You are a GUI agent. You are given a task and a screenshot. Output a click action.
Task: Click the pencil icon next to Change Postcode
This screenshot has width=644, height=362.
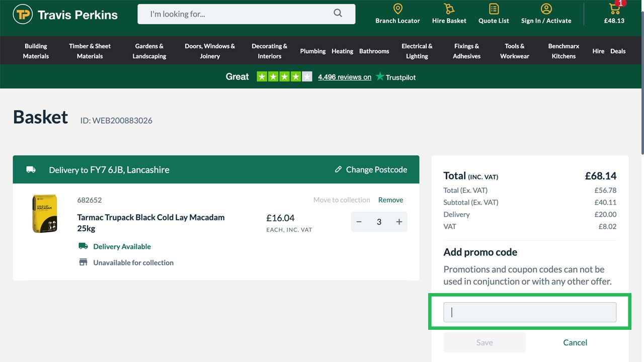tap(338, 169)
